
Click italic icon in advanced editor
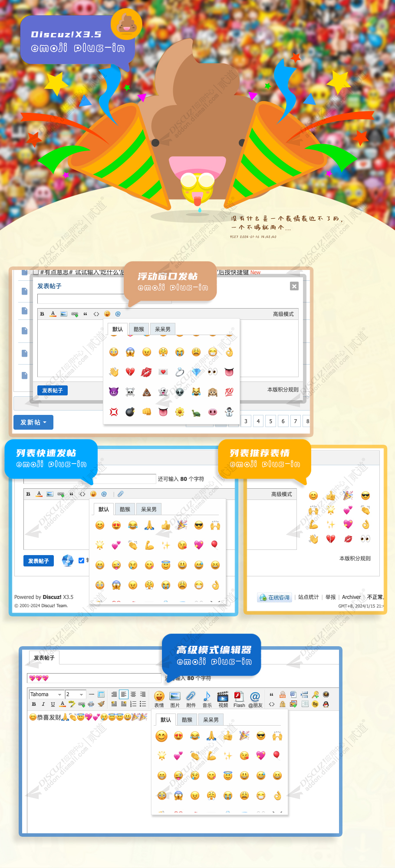coord(43,704)
